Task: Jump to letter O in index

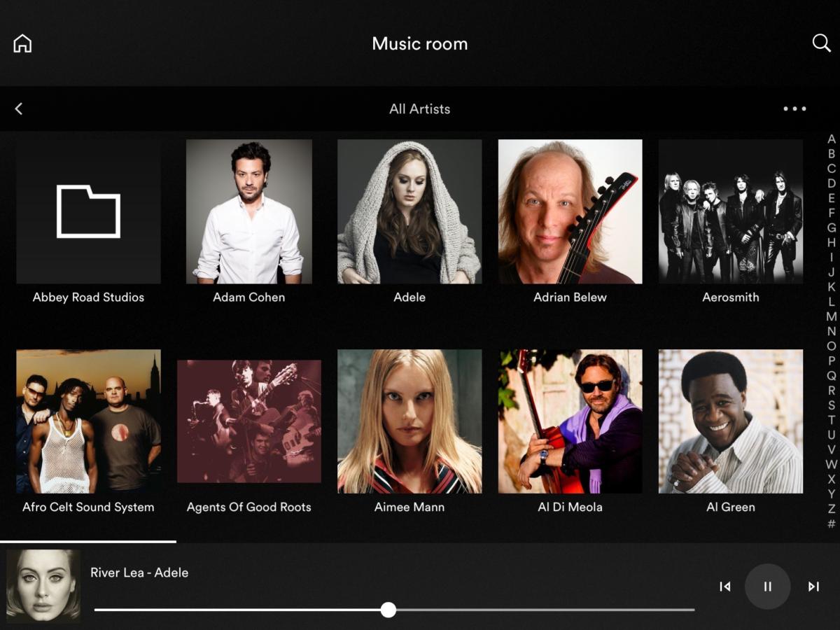Action: 832,346
